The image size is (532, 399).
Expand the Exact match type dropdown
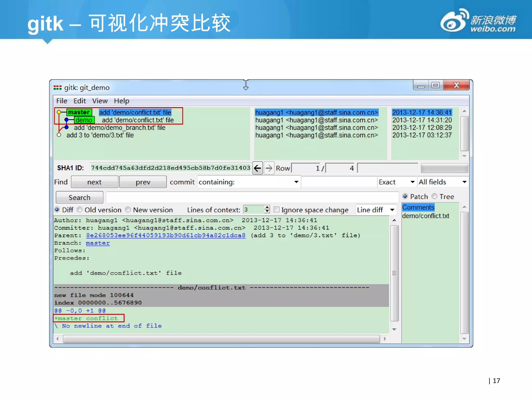[x=412, y=182]
